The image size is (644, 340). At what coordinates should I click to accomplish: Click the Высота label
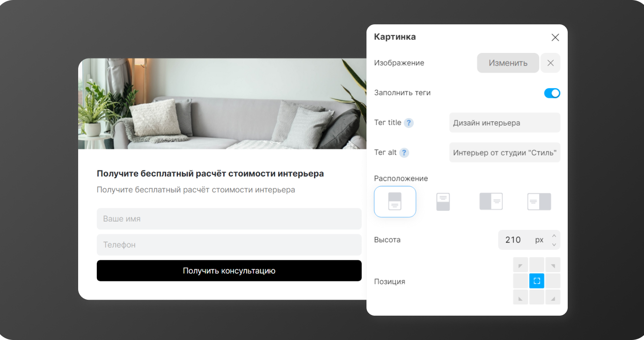pos(388,240)
